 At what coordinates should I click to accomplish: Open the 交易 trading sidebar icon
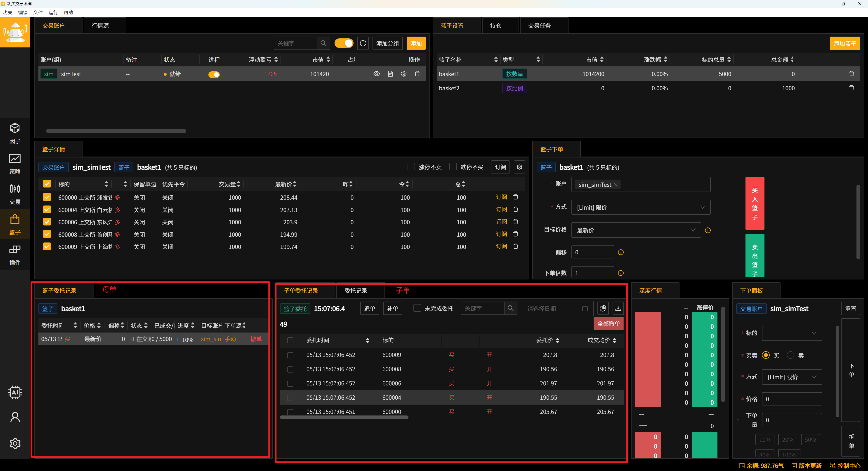15,194
